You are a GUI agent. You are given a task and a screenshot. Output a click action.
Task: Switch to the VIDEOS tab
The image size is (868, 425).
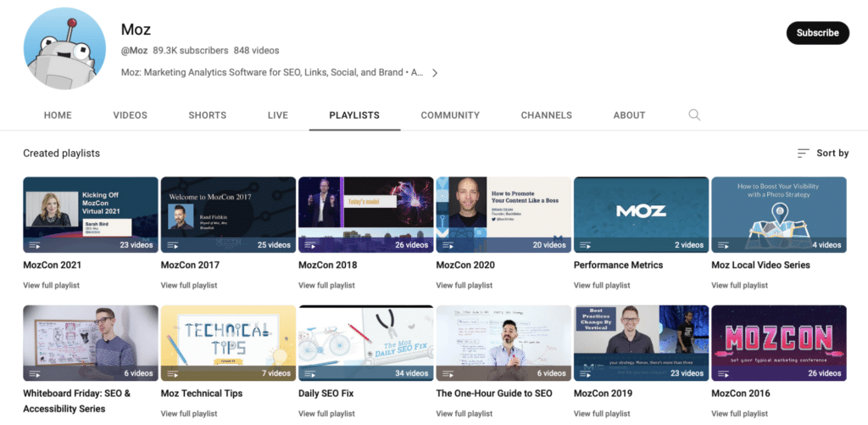[130, 115]
